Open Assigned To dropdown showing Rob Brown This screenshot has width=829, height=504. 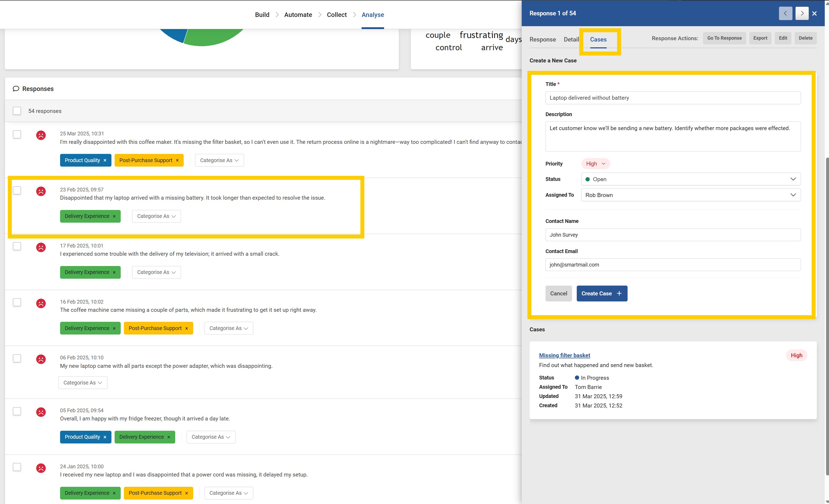(691, 195)
